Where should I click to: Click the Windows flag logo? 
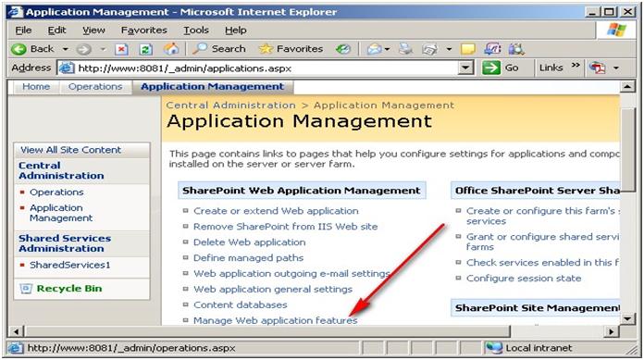(x=616, y=30)
